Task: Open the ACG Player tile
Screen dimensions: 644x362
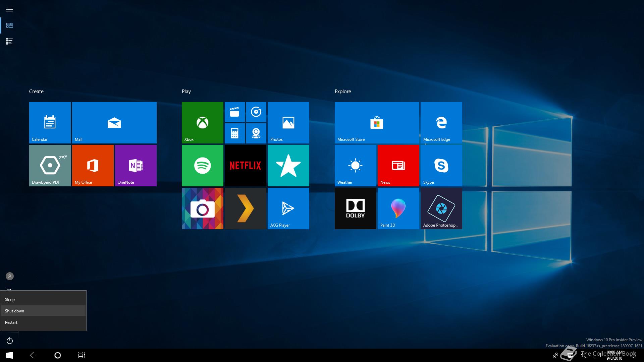Action: (288, 208)
